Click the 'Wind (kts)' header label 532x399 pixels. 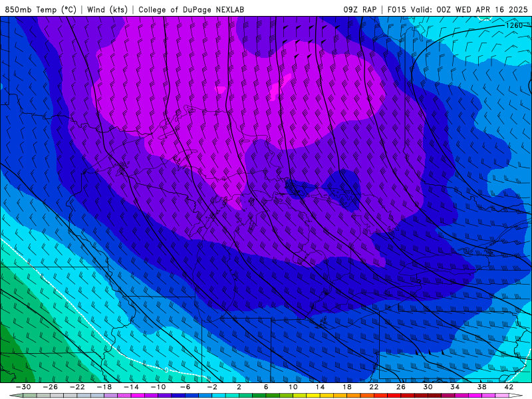107,10
